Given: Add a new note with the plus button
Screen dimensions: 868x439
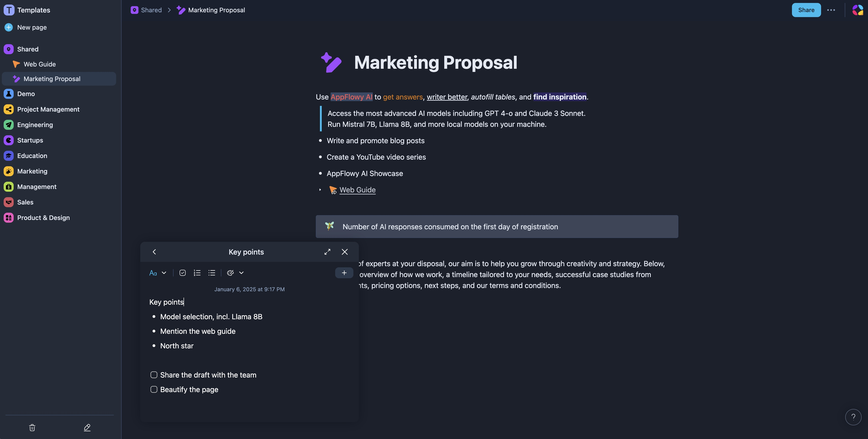Looking at the screenshot, I should click(344, 273).
